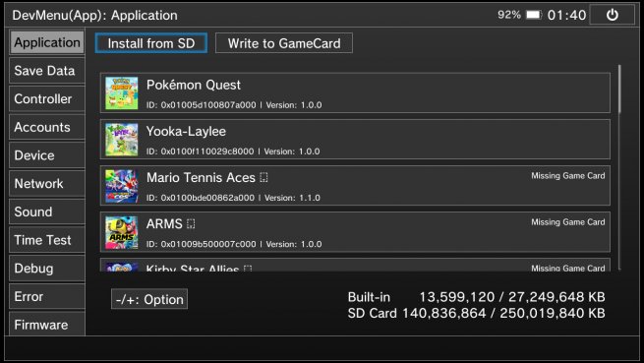The height and width of the screenshot is (363, 644).
Task: Click the Write to GameCard button
Action: coord(284,43)
